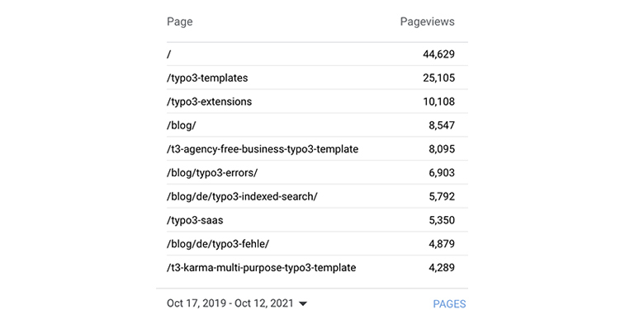644x324 pixels.
Task: Click the 10,108 pageviews value
Action: pos(438,101)
